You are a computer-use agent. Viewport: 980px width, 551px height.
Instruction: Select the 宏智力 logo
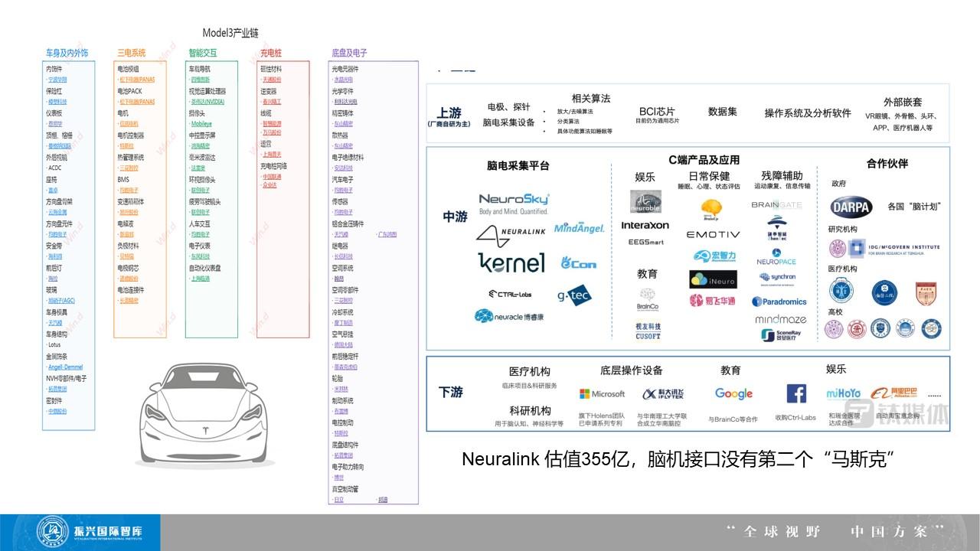[714, 256]
